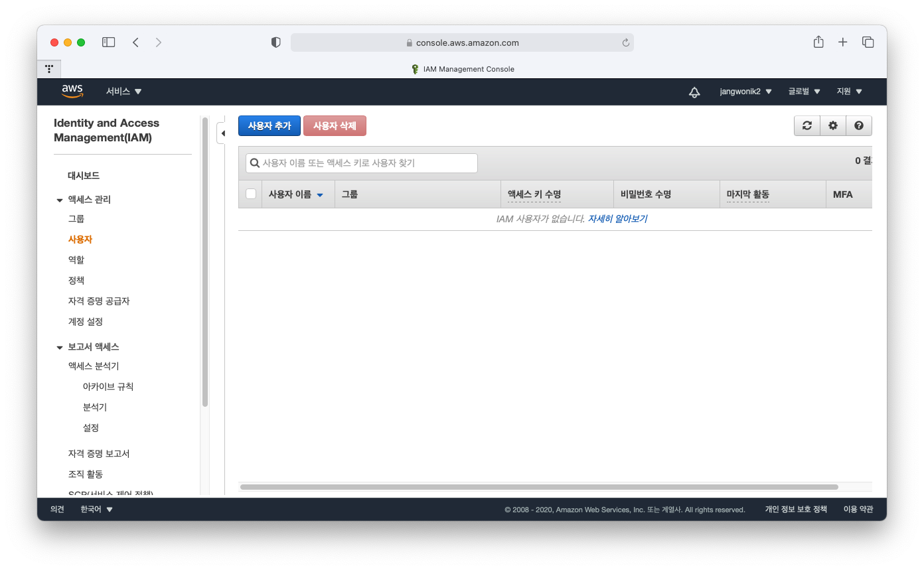Open the help question mark icon
This screenshot has width=924, height=570.
[x=859, y=125]
